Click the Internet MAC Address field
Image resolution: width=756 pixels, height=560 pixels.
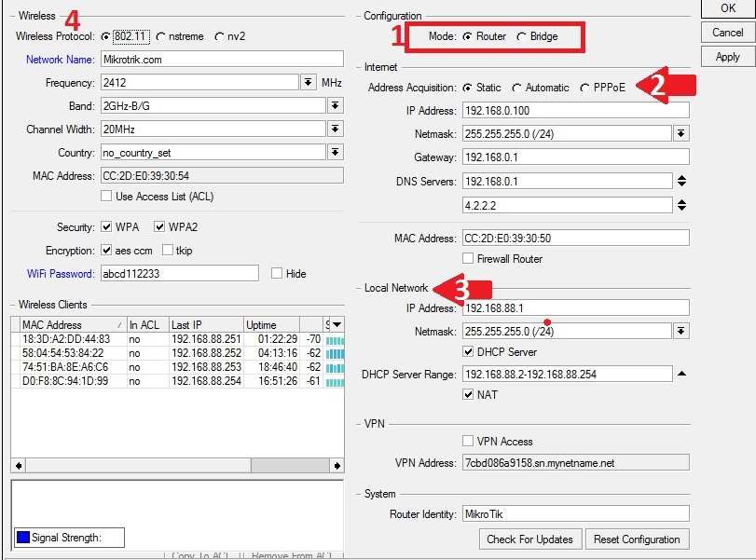(576, 239)
